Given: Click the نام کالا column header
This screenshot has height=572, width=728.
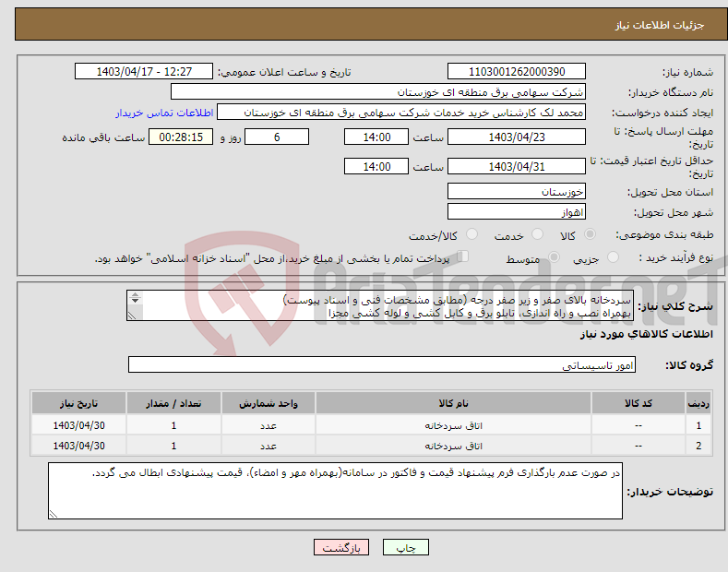Looking at the screenshot, I should click(453, 403).
